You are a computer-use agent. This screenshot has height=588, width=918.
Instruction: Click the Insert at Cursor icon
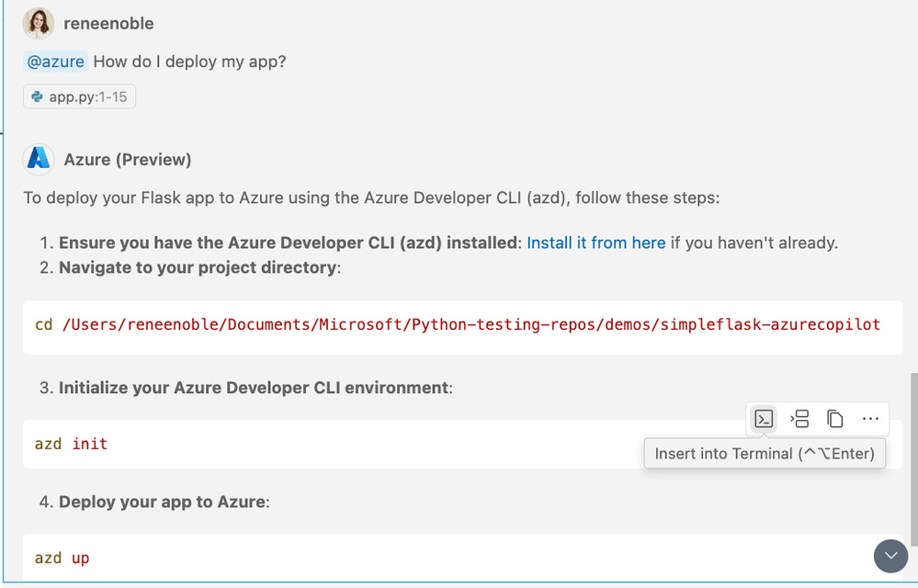pos(799,419)
